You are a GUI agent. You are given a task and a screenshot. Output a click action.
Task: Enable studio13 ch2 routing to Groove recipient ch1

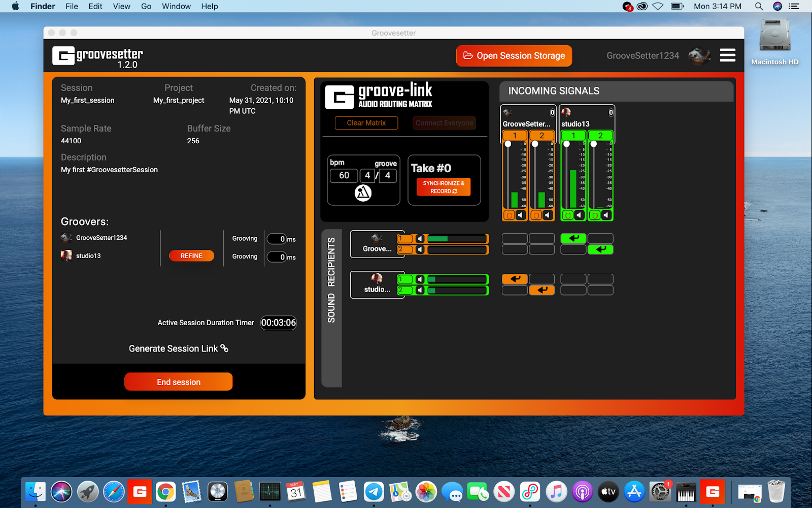[x=600, y=238]
